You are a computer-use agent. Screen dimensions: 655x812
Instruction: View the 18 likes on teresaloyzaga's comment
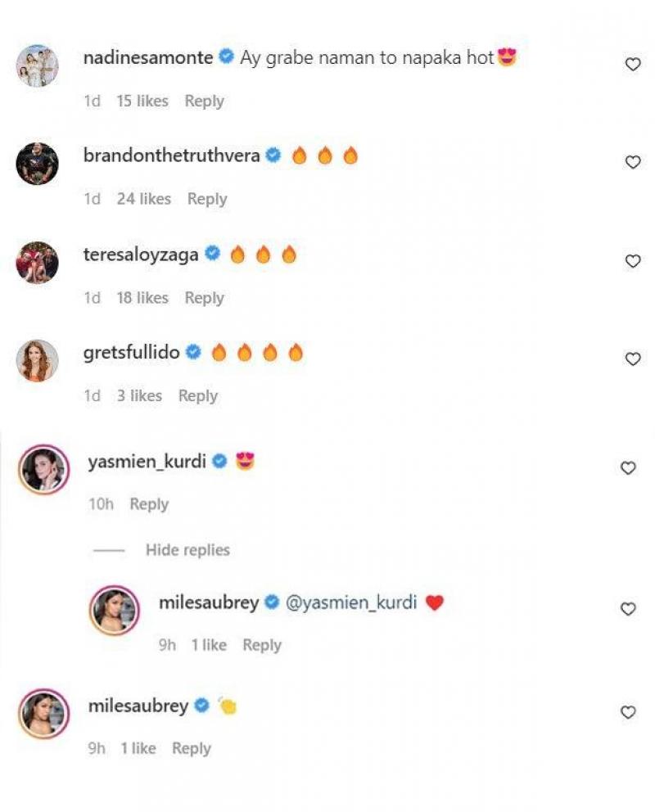pos(142,298)
